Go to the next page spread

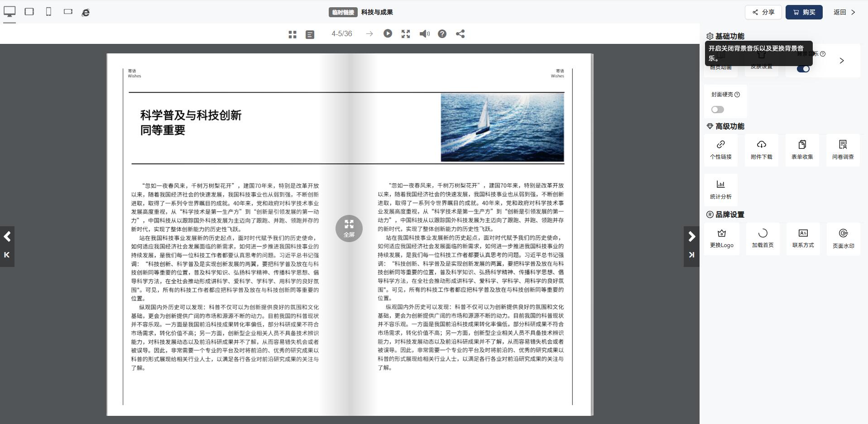coord(691,236)
